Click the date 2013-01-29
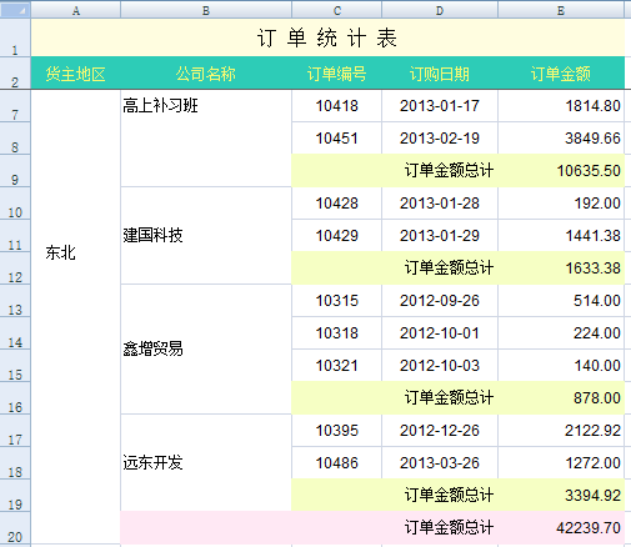The width and height of the screenshot is (632, 548). point(440,236)
